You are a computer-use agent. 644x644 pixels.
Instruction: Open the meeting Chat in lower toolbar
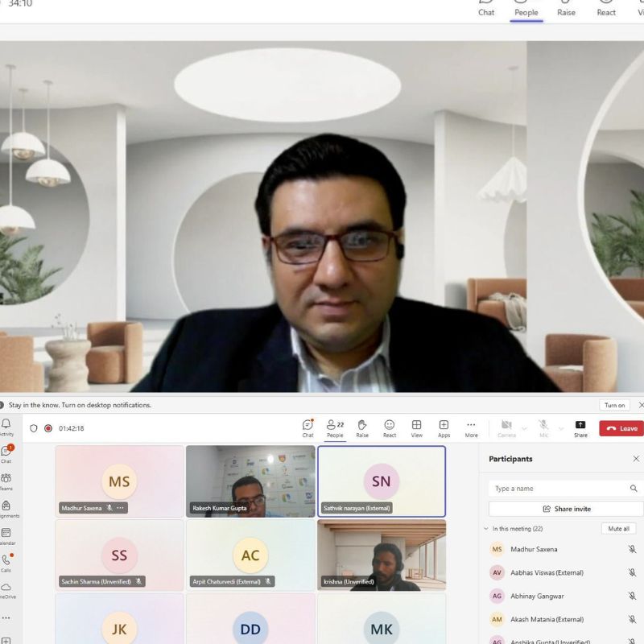click(x=308, y=427)
